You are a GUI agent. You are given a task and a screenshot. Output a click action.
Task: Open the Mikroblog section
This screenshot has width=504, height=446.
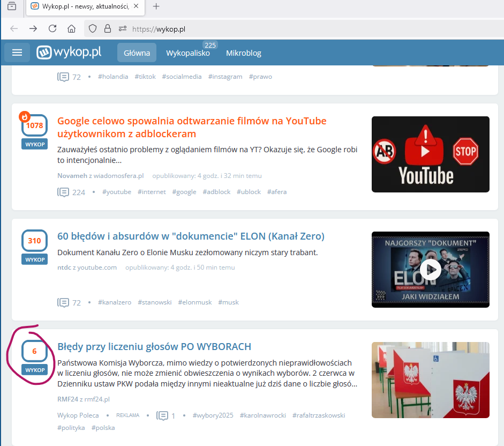click(244, 53)
